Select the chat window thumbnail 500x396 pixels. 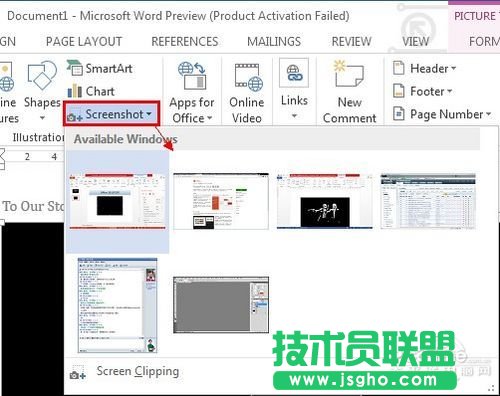117,305
